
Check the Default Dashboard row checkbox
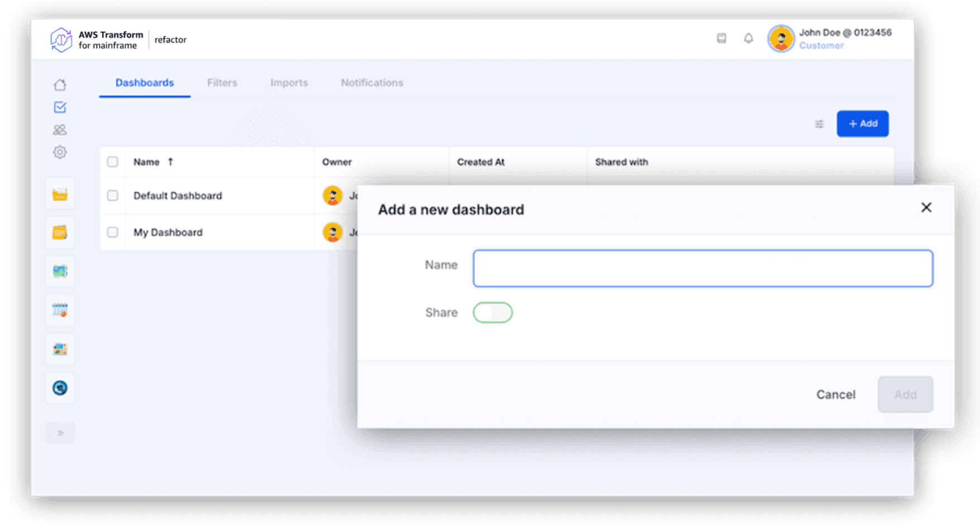tap(113, 196)
